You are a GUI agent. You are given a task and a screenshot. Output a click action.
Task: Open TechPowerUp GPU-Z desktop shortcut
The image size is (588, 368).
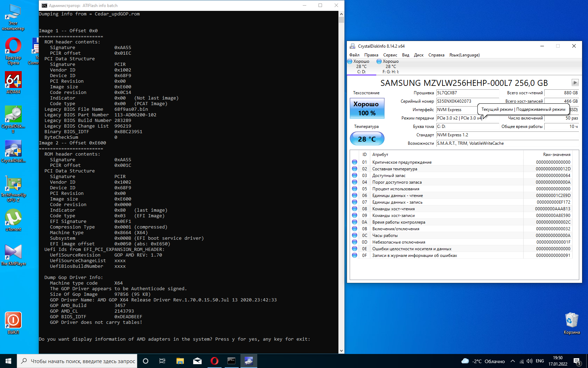click(13, 189)
